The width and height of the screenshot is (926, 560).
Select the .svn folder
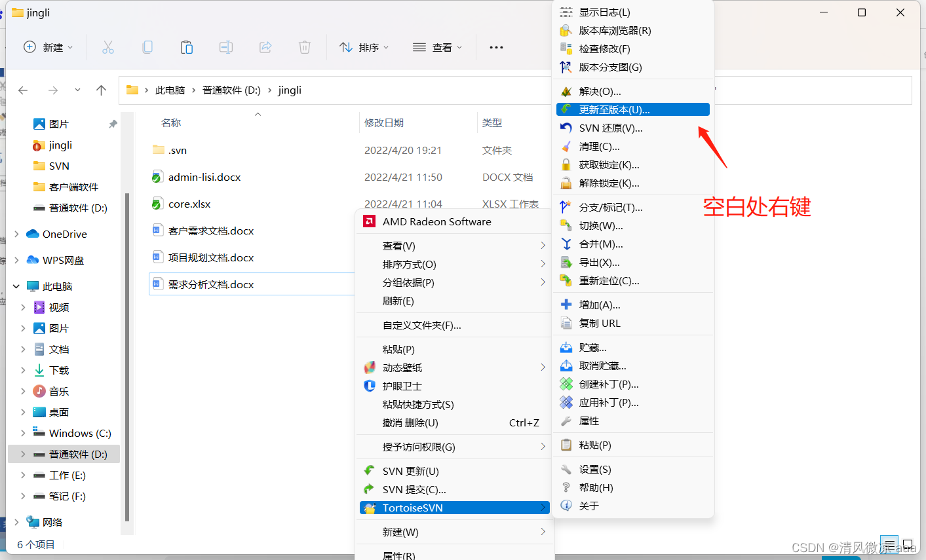(x=178, y=151)
